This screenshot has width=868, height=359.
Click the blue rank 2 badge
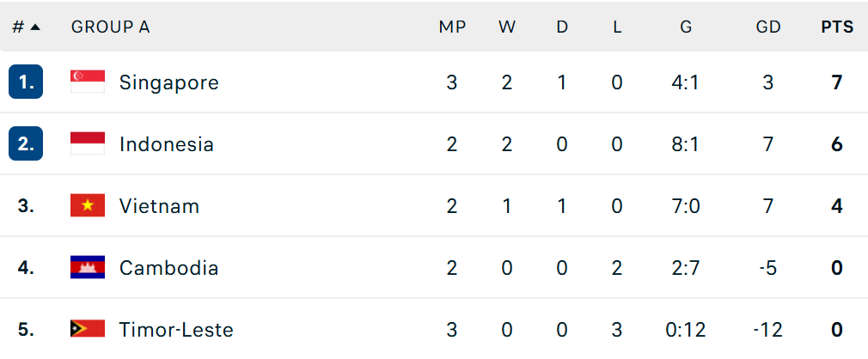pyautogui.click(x=26, y=143)
